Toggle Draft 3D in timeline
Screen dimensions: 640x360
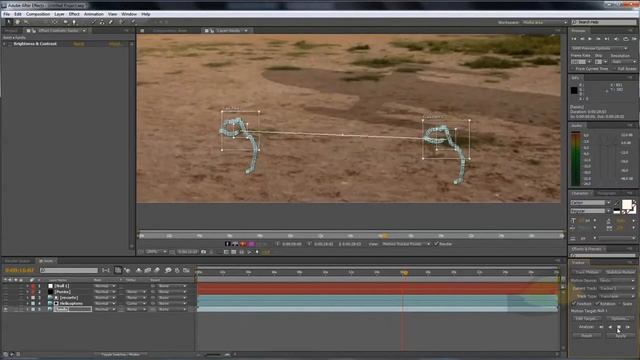[127, 270]
